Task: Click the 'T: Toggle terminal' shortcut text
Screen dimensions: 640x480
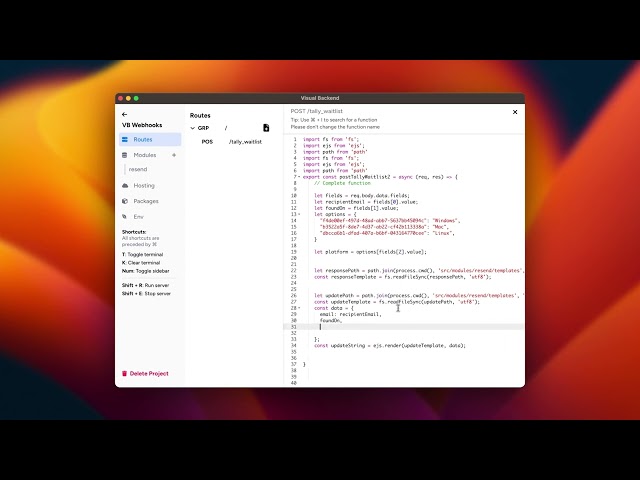Action: click(x=142, y=255)
